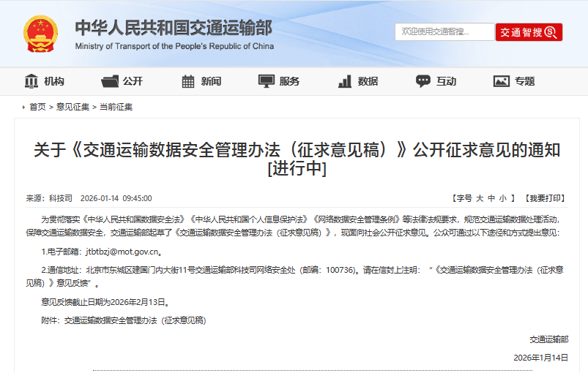Click the 新闻 calendar grid icon
Image resolution: width=588 pixels, height=373 pixels.
click(188, 81)
